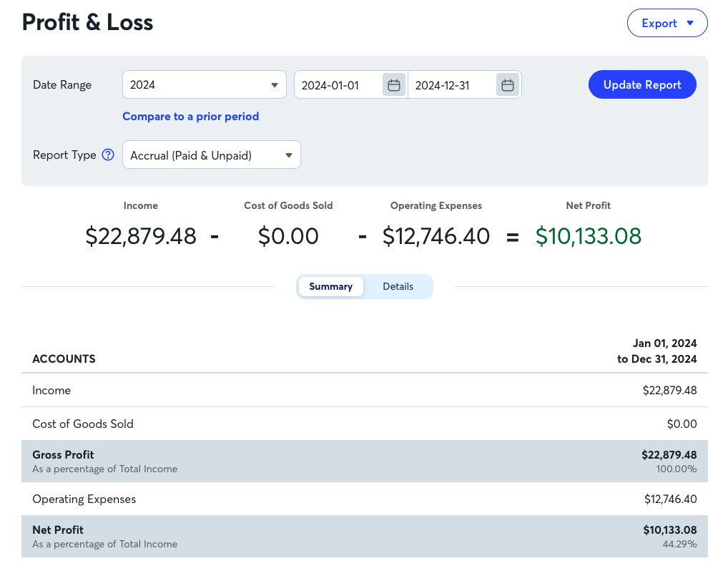This screenshot has width=728, height=576.
Task: Click the Net Profit summary row
Action: pyautogui.click(x=365, y=536)
